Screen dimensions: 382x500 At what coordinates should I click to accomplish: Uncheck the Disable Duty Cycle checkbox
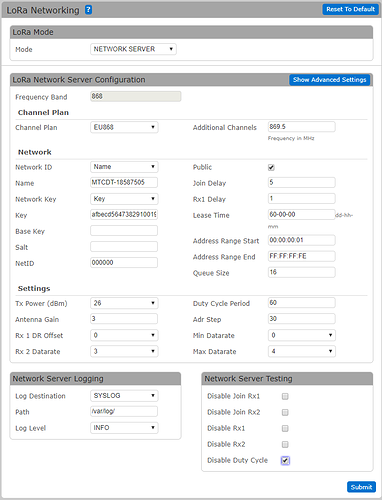click(285, 461)
